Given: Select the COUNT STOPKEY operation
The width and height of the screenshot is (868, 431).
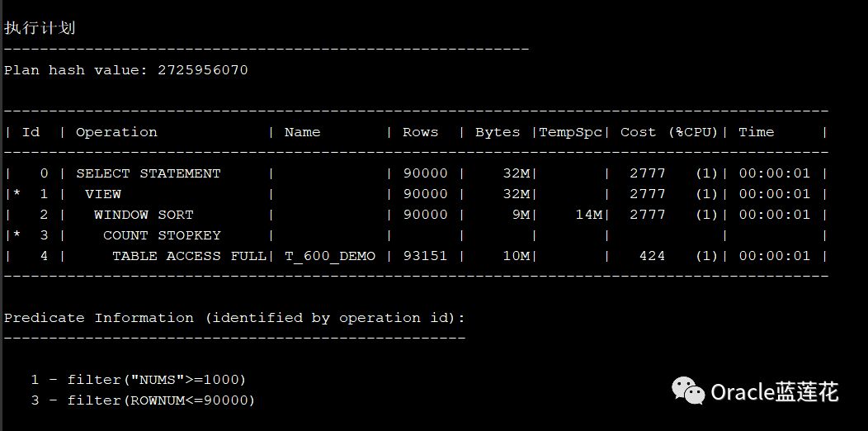Looking at the screenshot, I should [163, 234].
